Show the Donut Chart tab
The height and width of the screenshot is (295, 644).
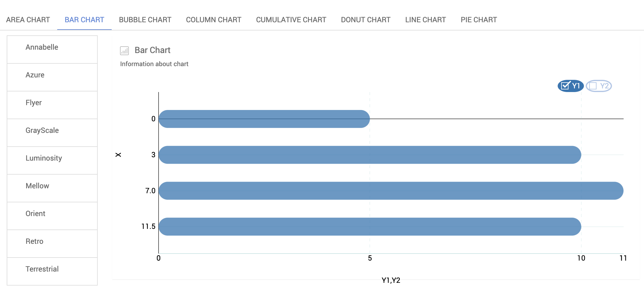click(x=366, y=20)
